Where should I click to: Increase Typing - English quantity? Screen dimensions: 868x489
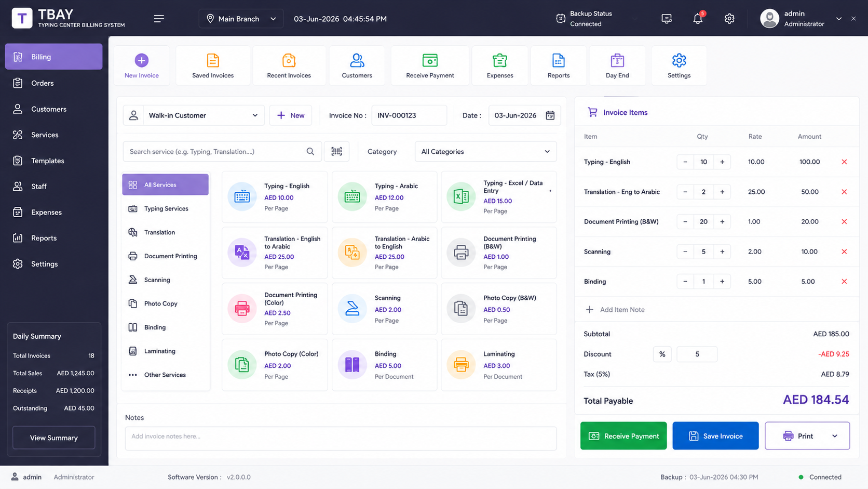(722, 162)
